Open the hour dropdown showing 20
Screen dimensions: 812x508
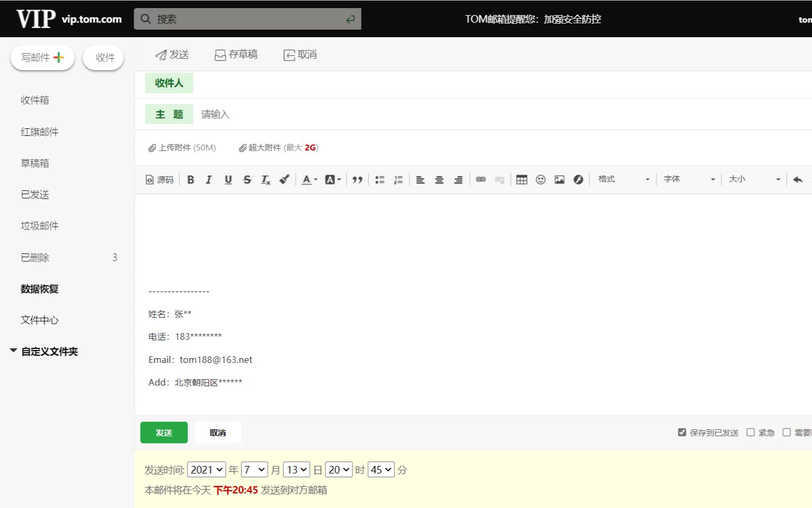pyautogui.click(x=339, y=470)
